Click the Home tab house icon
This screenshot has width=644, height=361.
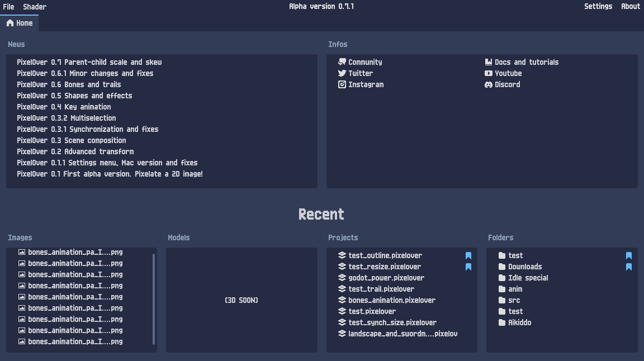[x=10, y=23]
